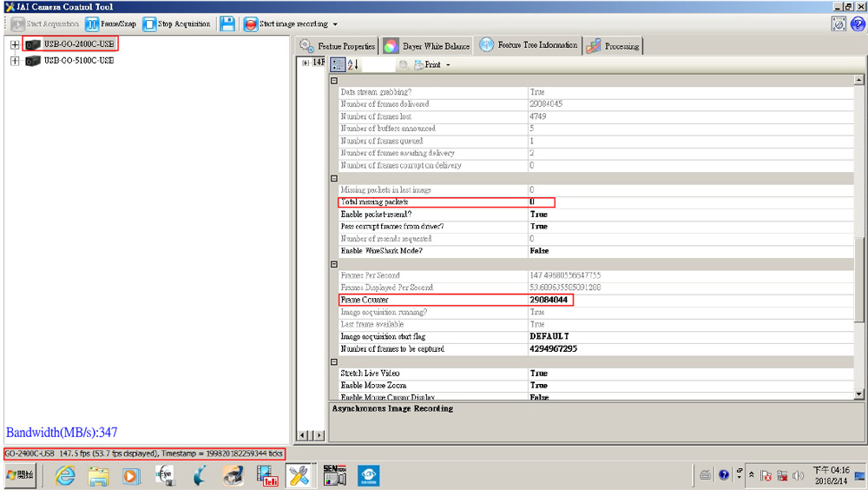The image size is (868, 490).
Task: Start image recording with red record button
Action: click(x=250, y=24)
